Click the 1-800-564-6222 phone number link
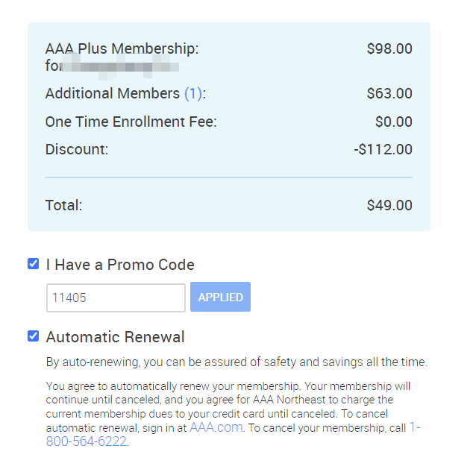The width and height of the screenshot is (476, 475). [x=86, y=441]
